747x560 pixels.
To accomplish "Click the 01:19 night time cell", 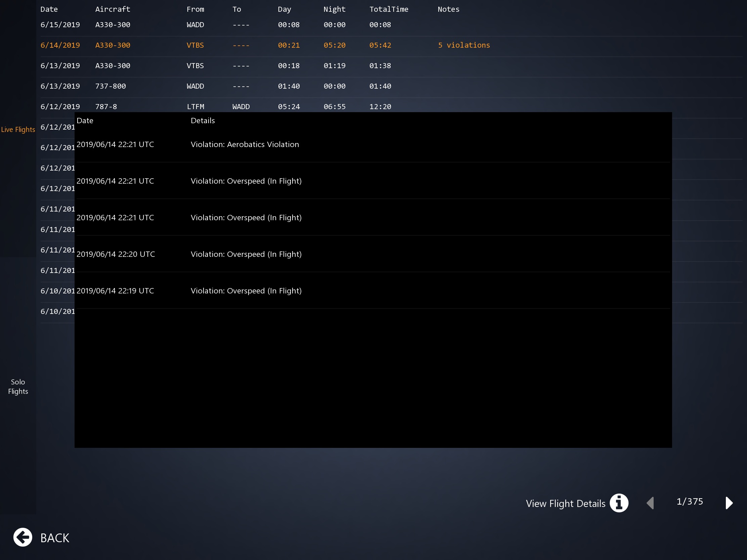I will pyautogui.click(x=334, y=66).
